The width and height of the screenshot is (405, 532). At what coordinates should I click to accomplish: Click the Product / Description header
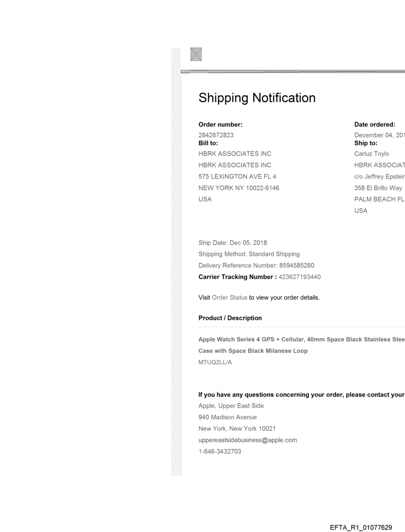(x=230, y=318)
